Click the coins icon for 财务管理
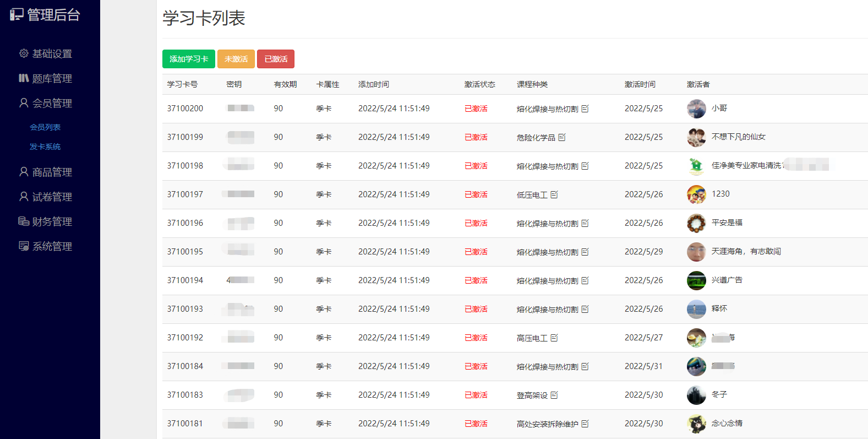The width and height of the screenshot is (868, 439). (24, 221)
